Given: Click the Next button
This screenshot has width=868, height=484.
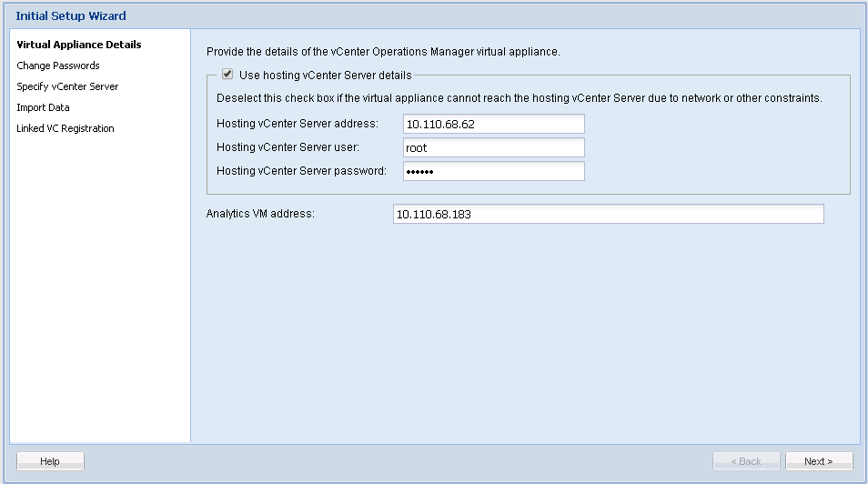Looking at the screenshot, I should point(819,461).
